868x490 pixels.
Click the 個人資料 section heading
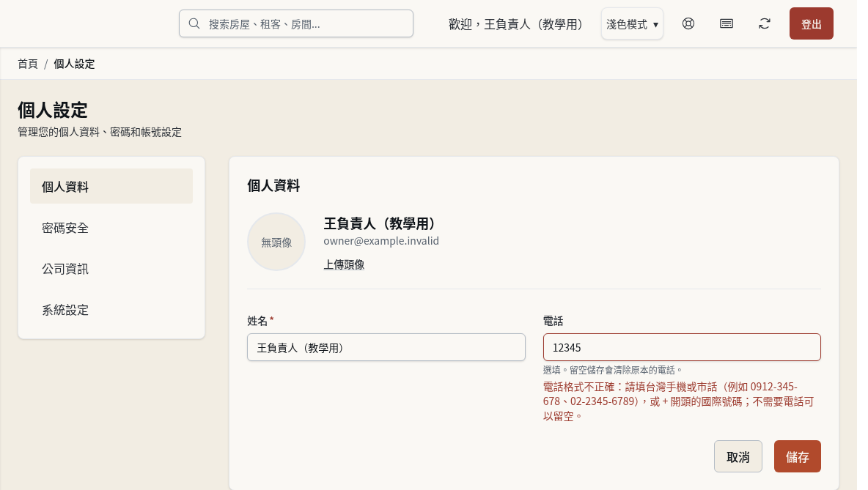(x=273, y=186)
